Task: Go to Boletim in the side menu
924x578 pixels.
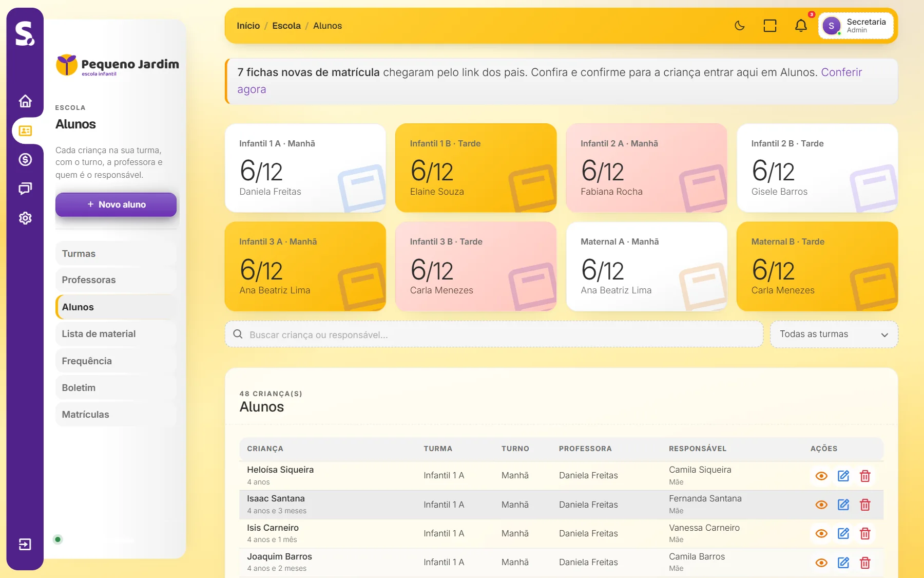Action: [x=116, y=388]
